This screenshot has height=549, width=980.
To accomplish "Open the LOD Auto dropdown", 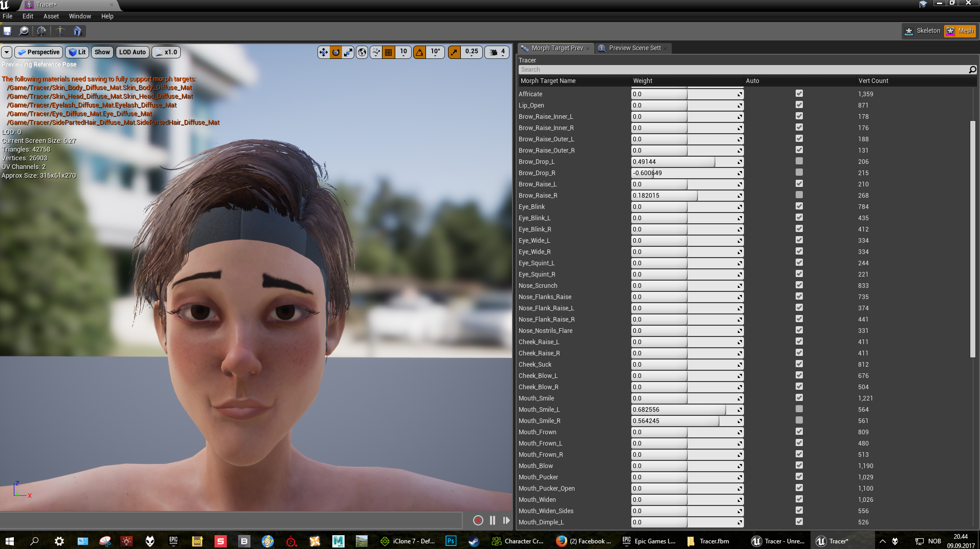I will [x=133, y=52].
